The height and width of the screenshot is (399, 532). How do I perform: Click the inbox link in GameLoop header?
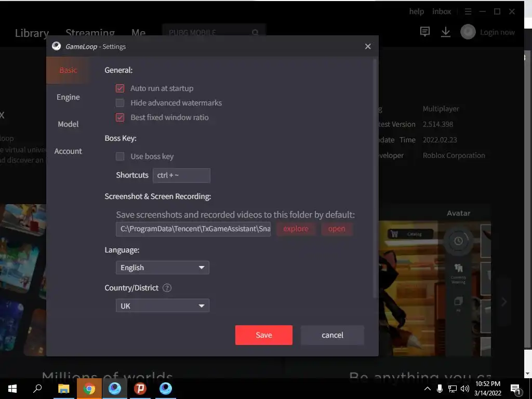(x=442, y=11)
